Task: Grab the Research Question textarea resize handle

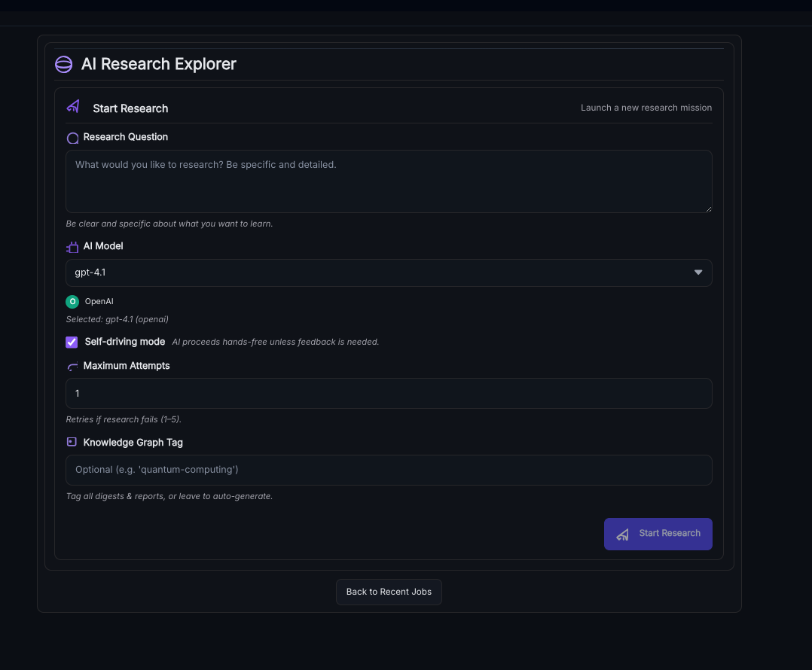Action: click(708, 209)
